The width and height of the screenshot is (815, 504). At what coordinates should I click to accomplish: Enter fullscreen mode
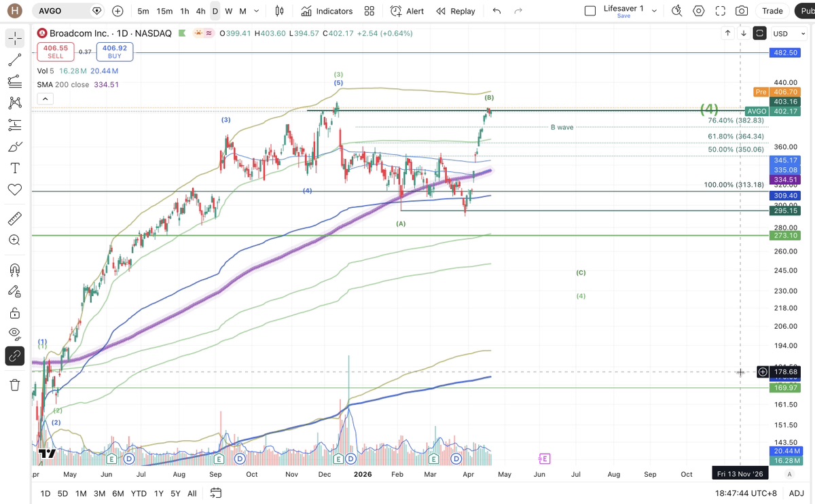(721, 11)
